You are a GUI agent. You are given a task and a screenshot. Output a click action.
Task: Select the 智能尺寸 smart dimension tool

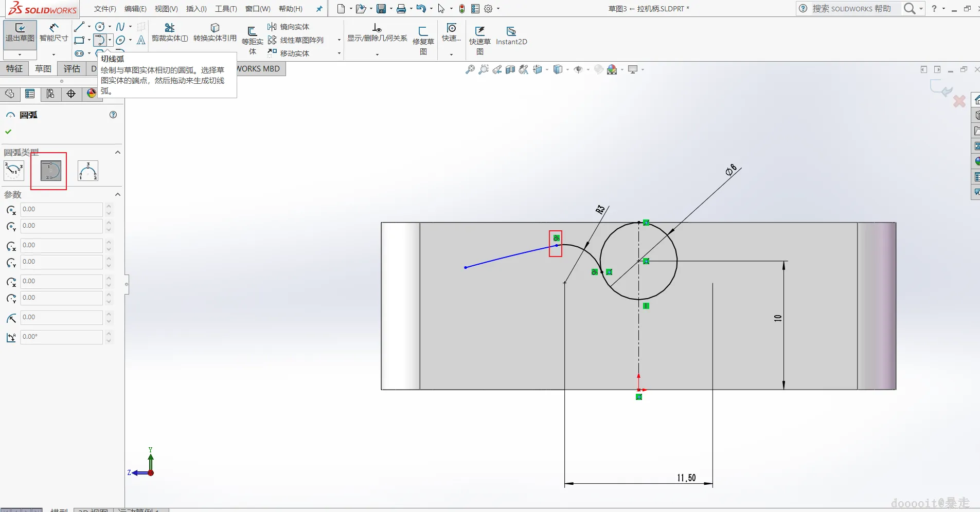coord(54,33)
